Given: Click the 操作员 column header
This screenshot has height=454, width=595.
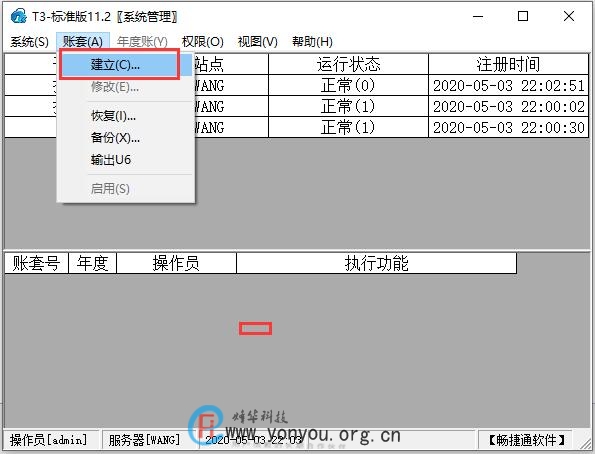Looking at the screenshot, I should point(176,263).
